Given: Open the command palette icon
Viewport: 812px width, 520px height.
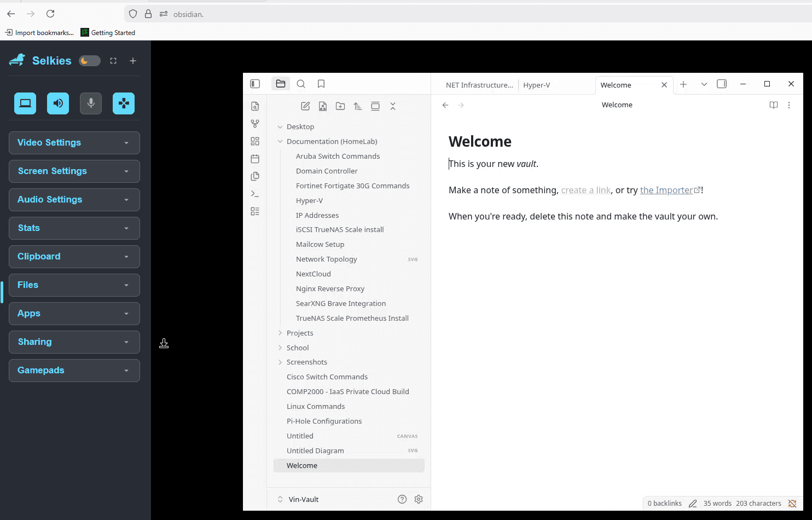Looking at the screenshot, I should tap(255, 194).
